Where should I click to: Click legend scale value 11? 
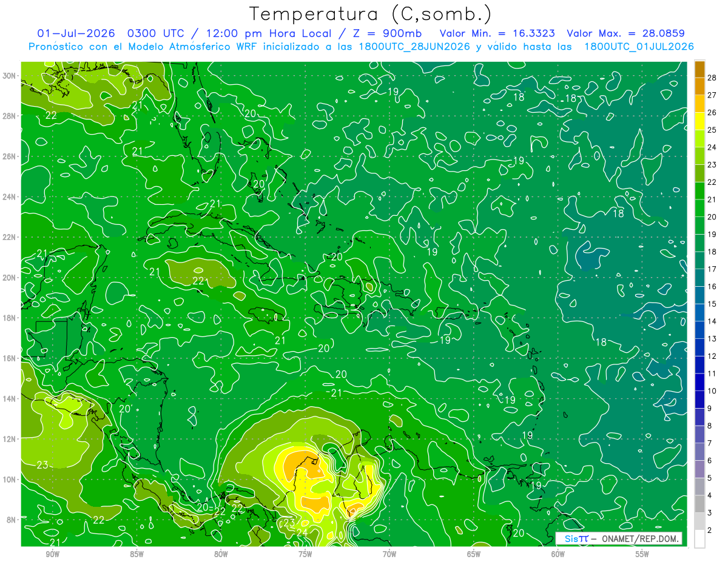pyautogui.click(x=712, y=373)
